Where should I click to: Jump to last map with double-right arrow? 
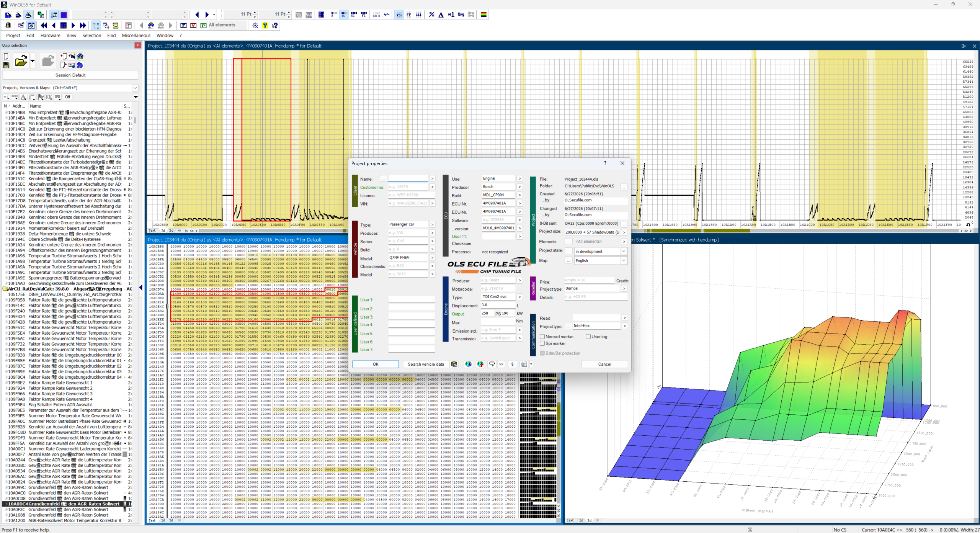point(83,26)
